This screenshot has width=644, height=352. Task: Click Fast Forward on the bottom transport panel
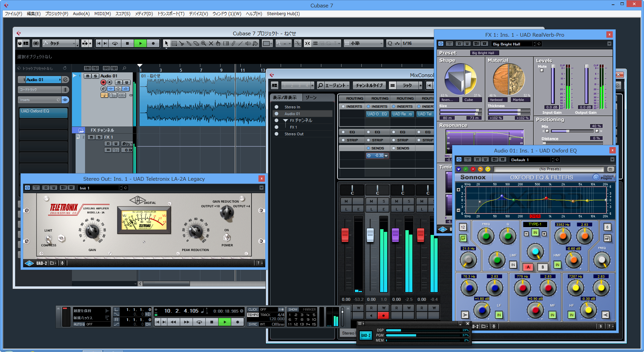tap(186, 322)
